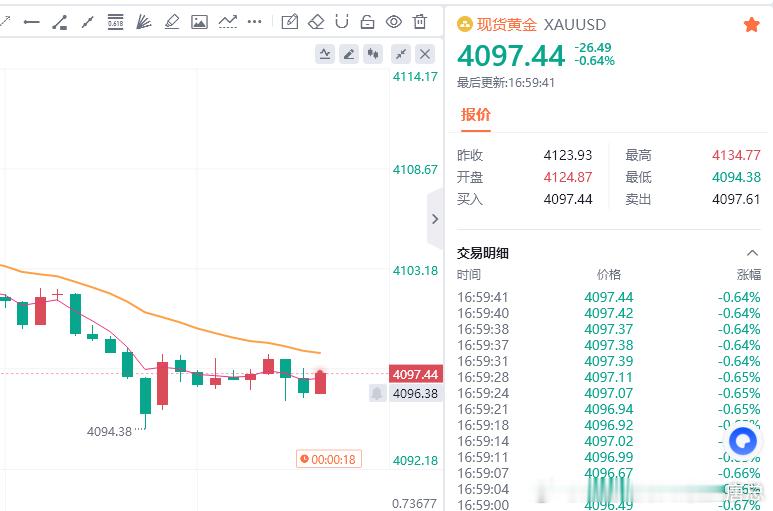Click the large 4097.44 quote price

(x=511, y=55)
